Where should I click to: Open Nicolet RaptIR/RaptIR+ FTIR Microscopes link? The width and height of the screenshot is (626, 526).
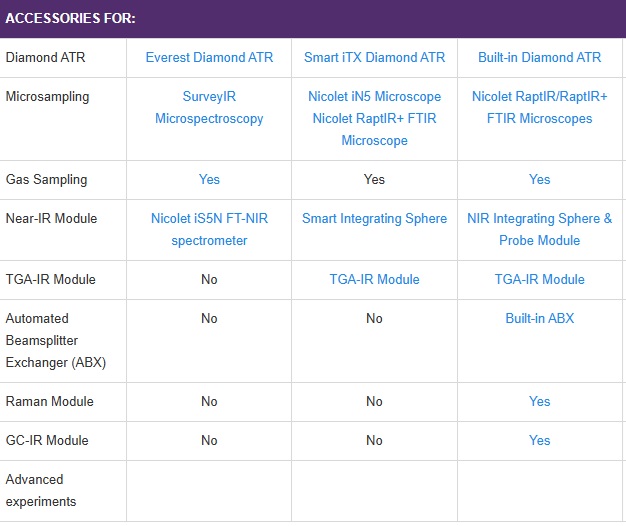coord(539,107)
